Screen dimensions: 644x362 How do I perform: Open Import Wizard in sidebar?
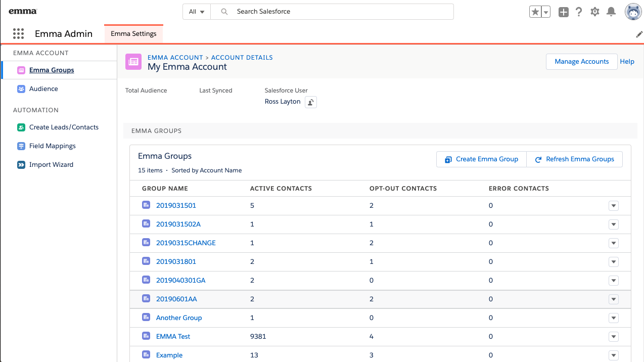coord(51,165)
